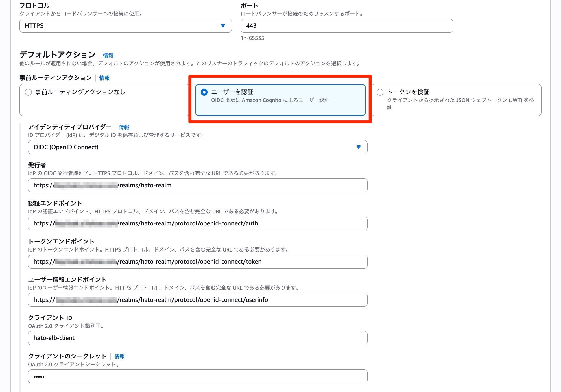This screenshot has width=561, height=392.
Task: Click the 認証エンドポイント URL field
Action: pos(198,223)
